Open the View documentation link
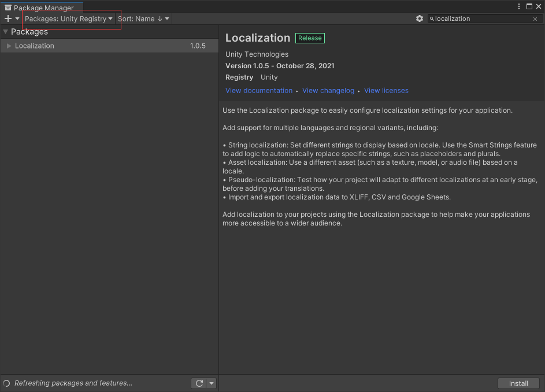The image size is (545, 392). click(259, 90)
